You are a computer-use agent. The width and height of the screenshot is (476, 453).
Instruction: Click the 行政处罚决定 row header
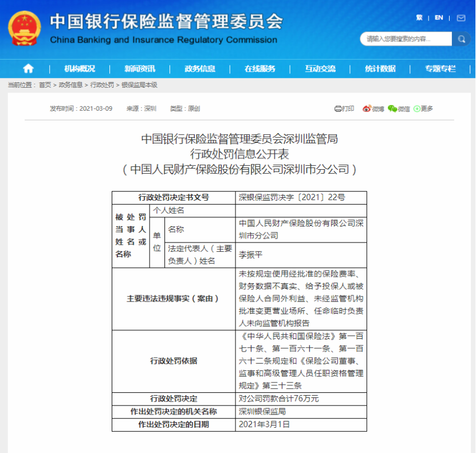coord(174,399)
